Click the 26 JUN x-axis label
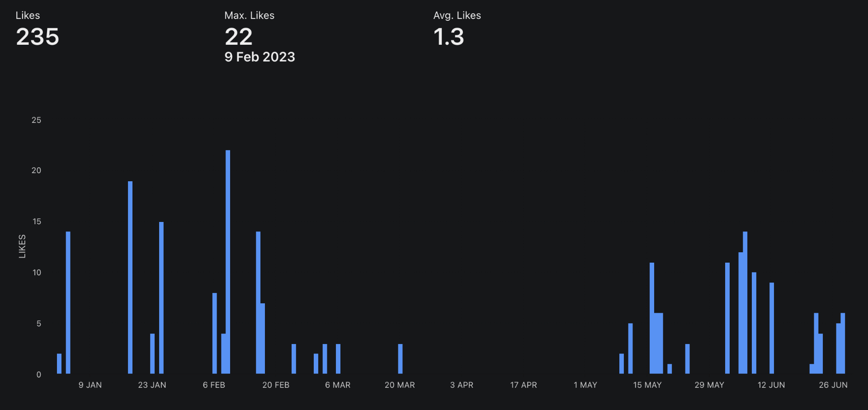868x410 pixels. point(833,385)
